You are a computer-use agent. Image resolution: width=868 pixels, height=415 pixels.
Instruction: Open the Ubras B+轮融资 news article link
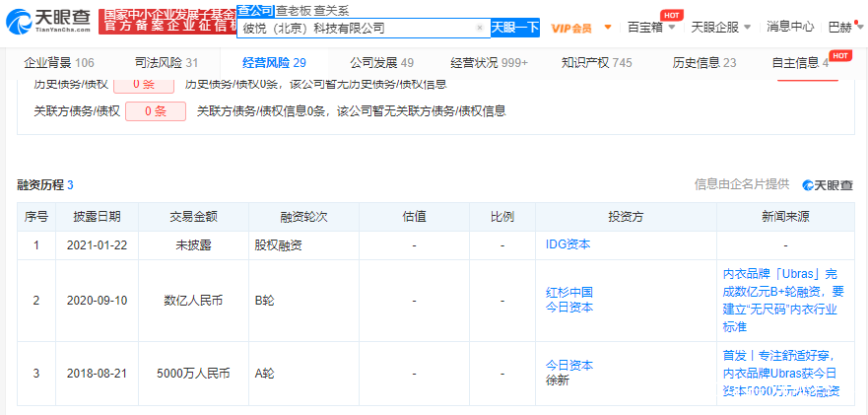coord(783,301)
